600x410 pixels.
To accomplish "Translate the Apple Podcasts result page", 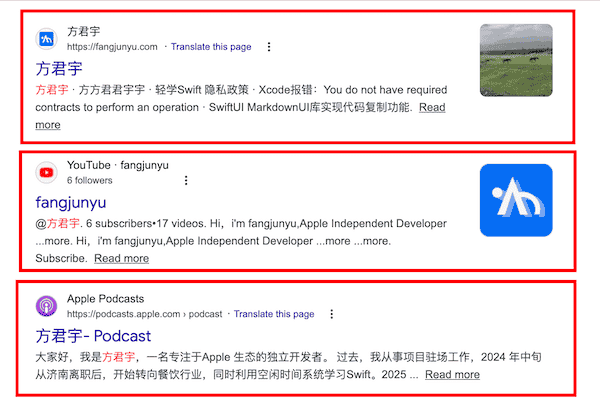I will 274,314.
